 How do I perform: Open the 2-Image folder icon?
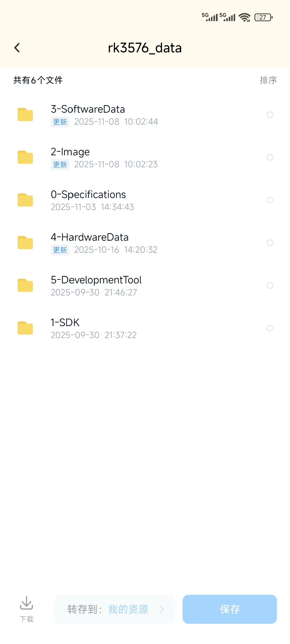[x=25, y=157]
